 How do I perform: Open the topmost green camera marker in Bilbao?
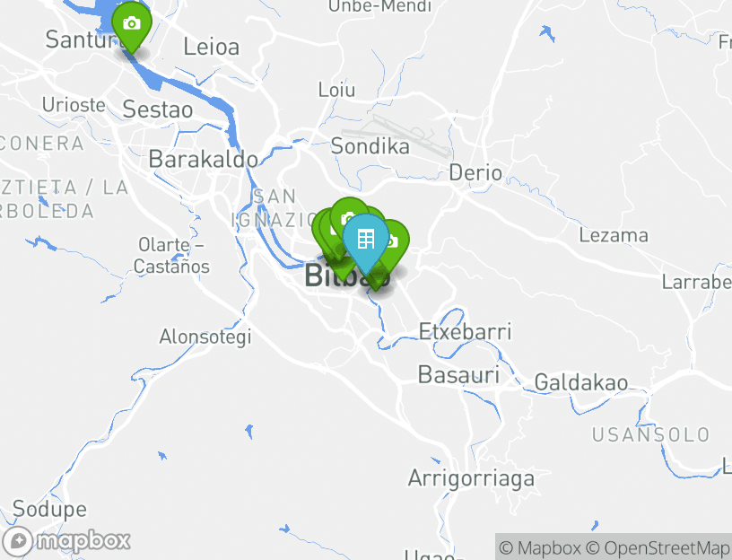click(x=347, y=216)
